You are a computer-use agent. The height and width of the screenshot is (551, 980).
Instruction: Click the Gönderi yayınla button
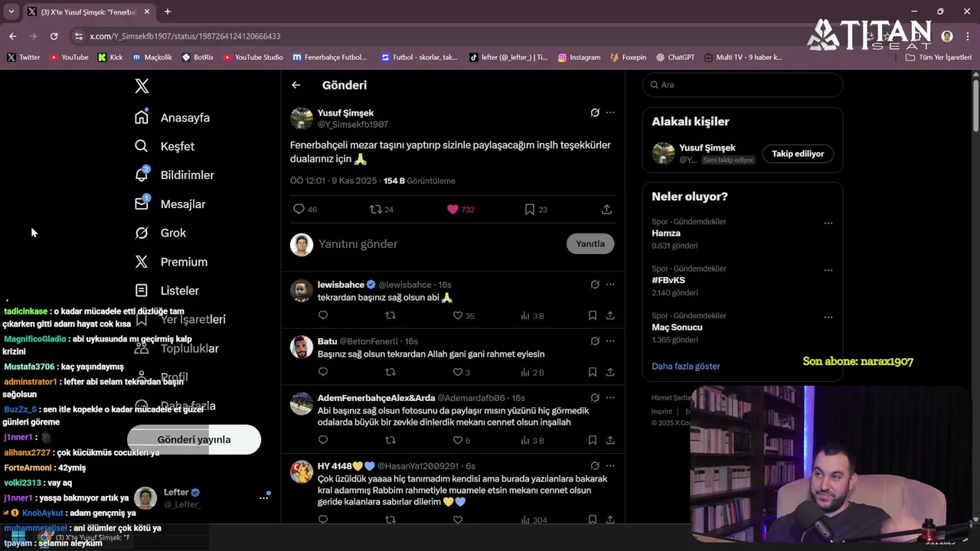[x=194, y=440]
